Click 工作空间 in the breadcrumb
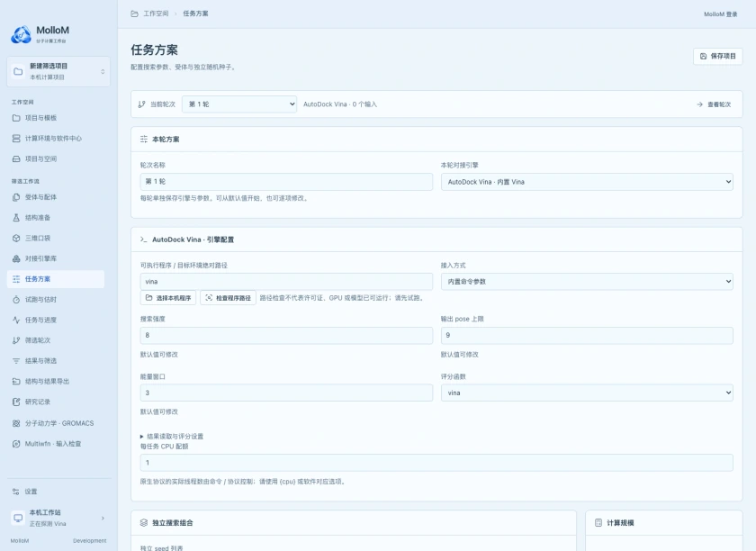The image size is (756, 551). 156,14
